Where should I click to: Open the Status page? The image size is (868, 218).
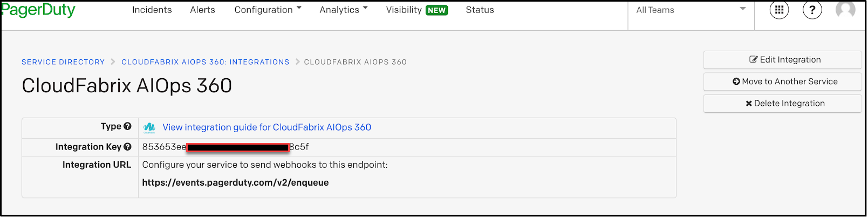480,10
